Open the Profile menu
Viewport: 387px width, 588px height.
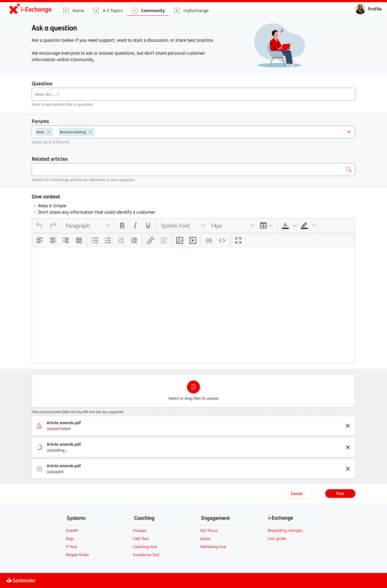click(368, 9)
